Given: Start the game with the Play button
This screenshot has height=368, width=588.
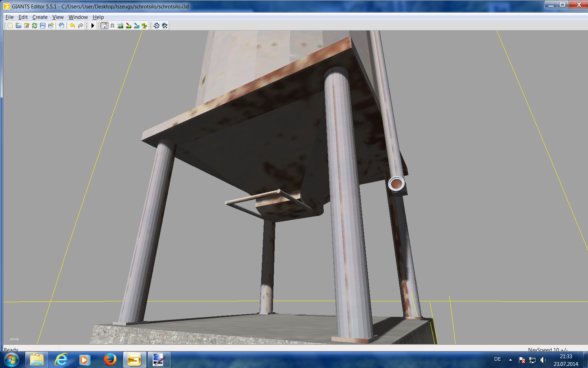Looking at the screenshot, I should pyautogui.click(x=93, y=26).
